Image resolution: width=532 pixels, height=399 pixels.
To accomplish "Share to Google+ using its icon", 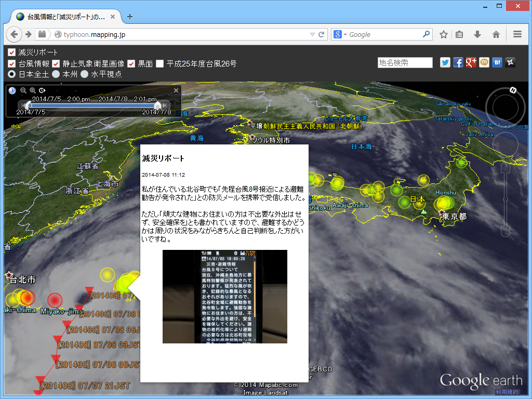I will [x=471, y=62].
